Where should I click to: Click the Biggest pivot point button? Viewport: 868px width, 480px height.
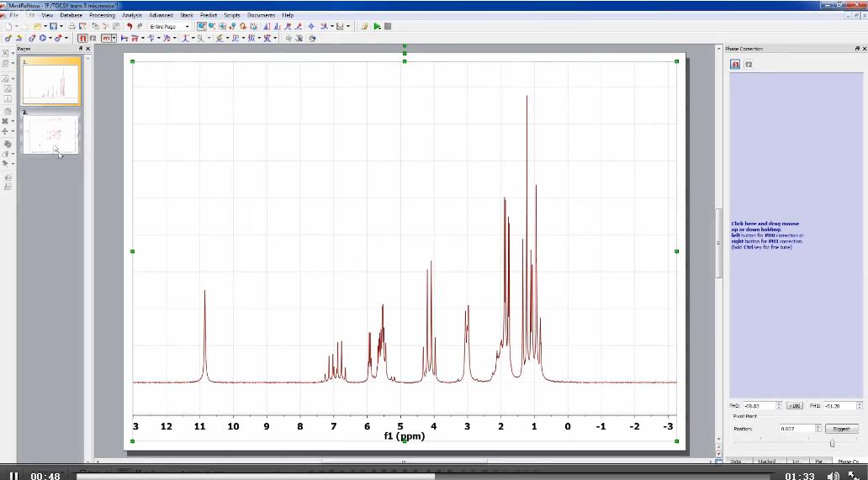click(x=841, y=429)
